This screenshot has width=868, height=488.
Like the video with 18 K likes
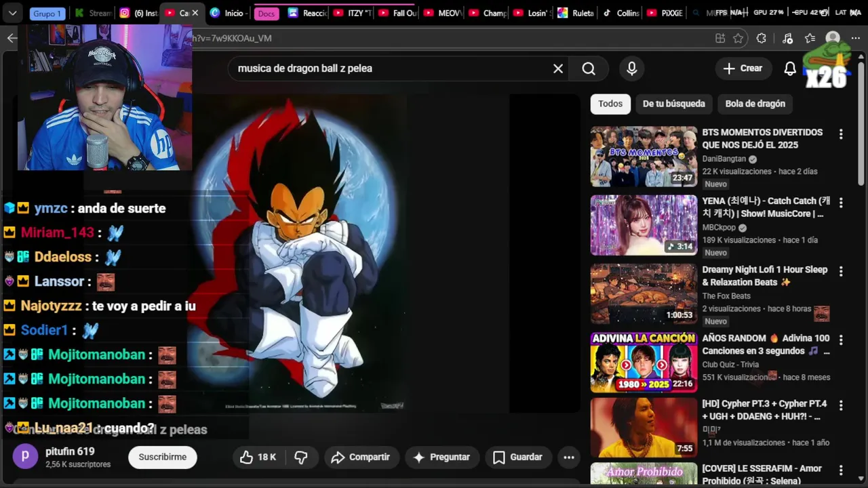click(258, 457)
